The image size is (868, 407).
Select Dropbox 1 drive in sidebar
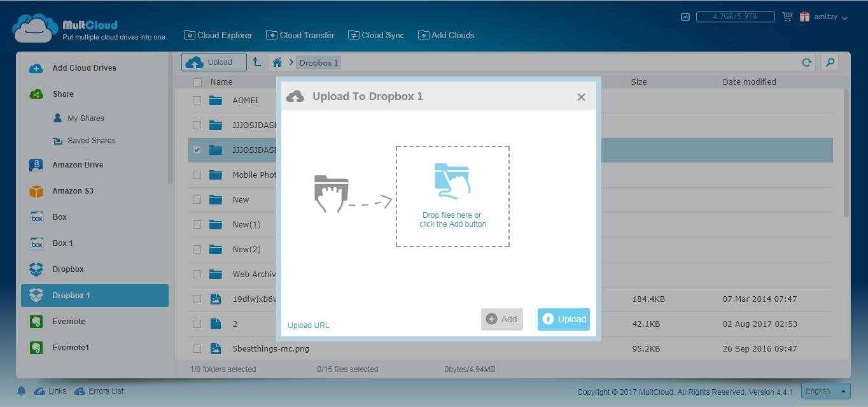[x=95, y=296]
